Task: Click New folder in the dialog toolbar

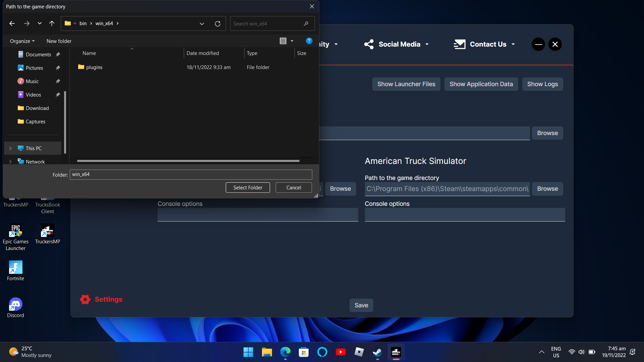Action: pyautogui.click(x=59, y=41)
